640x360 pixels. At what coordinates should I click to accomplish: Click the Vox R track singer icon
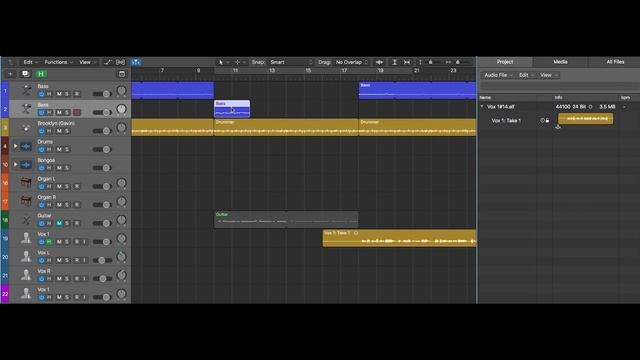point(26,275)
